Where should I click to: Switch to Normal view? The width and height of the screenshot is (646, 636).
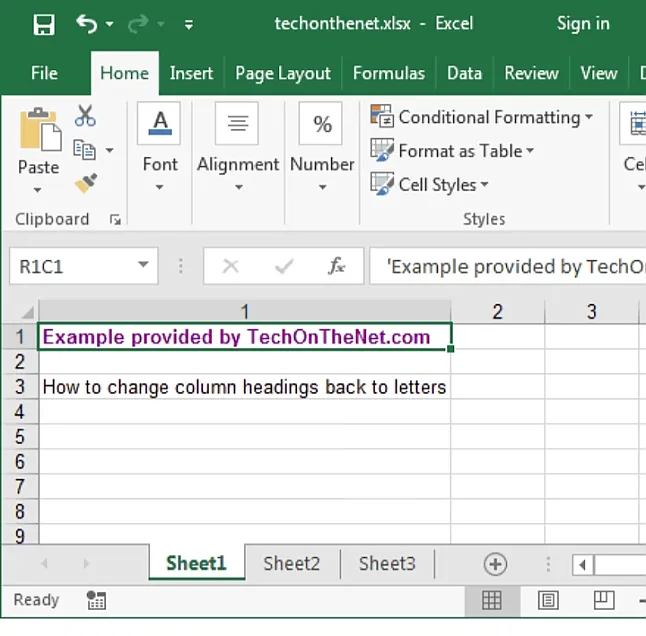click(492, 600)
